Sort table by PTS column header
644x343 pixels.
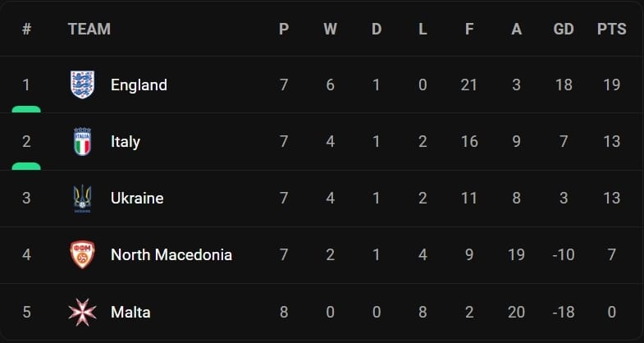click(x=611, y=30)
